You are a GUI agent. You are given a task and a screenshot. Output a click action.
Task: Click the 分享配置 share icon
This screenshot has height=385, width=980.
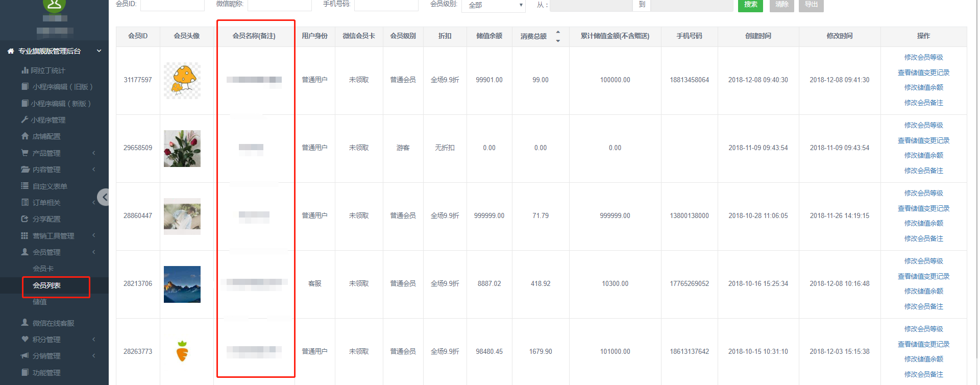coord(24,219)
